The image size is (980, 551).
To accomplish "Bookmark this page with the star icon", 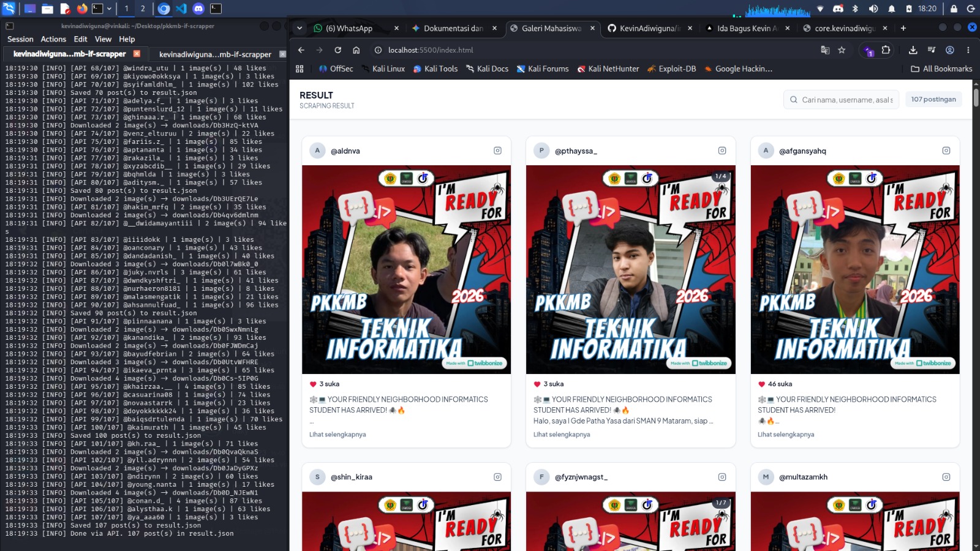I will [x=842, y=50].
